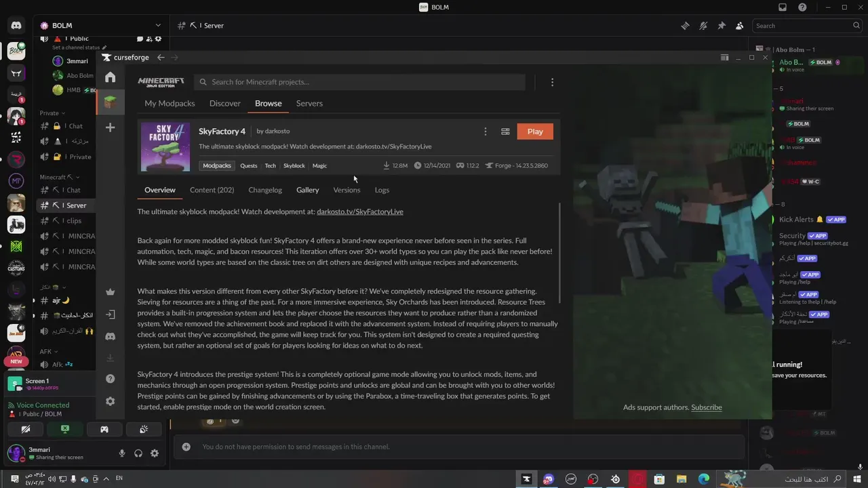Image resolution: width=868 pixels, height=488 pixels.
Task: Click darkosto author name
Action: (x=277, y=131)
